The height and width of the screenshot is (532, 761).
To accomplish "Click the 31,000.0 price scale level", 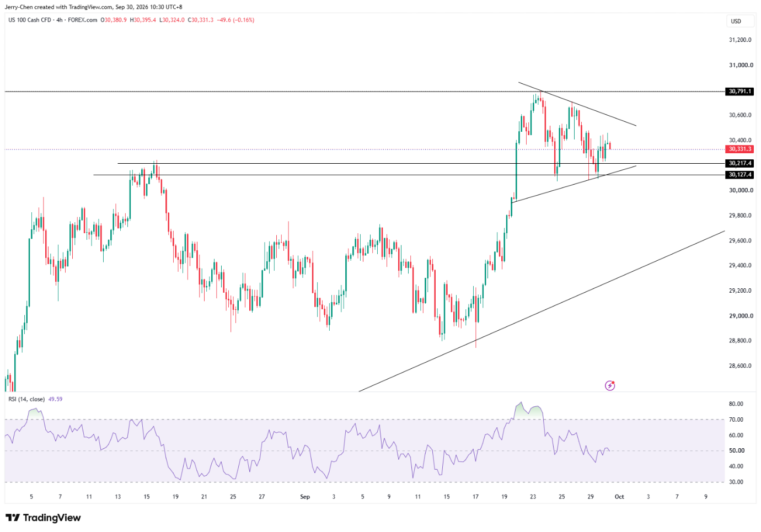I will [x=741, y=65].
